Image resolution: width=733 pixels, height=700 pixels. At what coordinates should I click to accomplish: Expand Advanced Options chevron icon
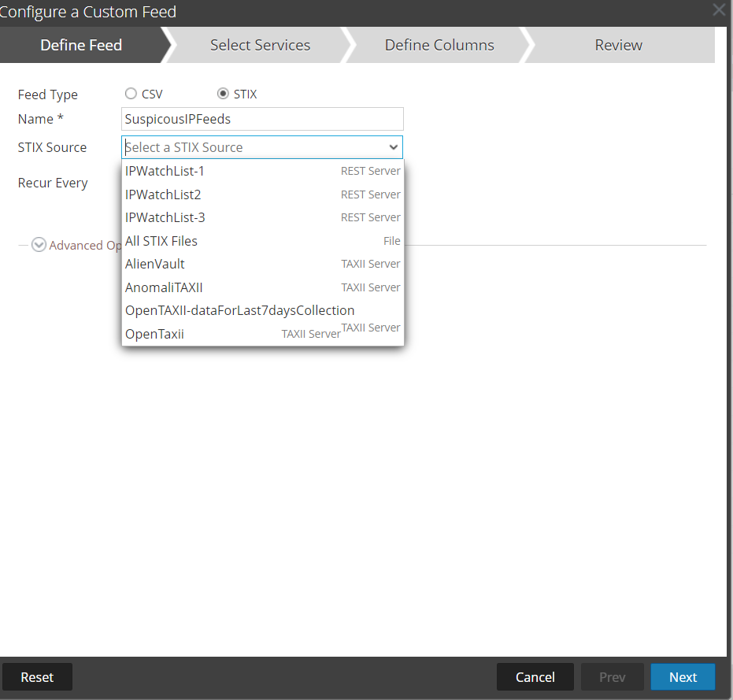(x=39, y=245)
